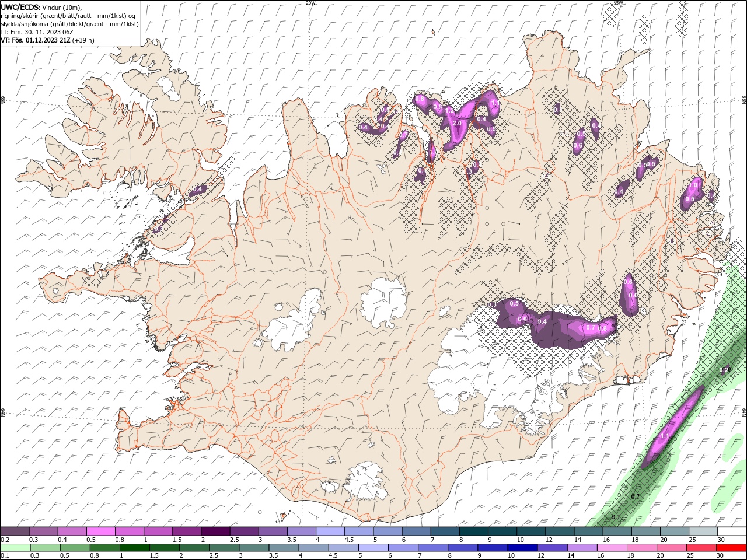Image resolution: width=747 pixels, height=560 pixels.
Task: Pick the lower legend pale green swatch between 0.1 and 0.3
Action: (15, 548)
